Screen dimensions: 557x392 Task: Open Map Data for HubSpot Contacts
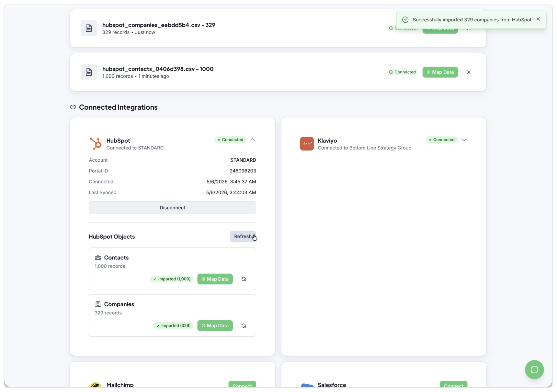pos(215,279)
